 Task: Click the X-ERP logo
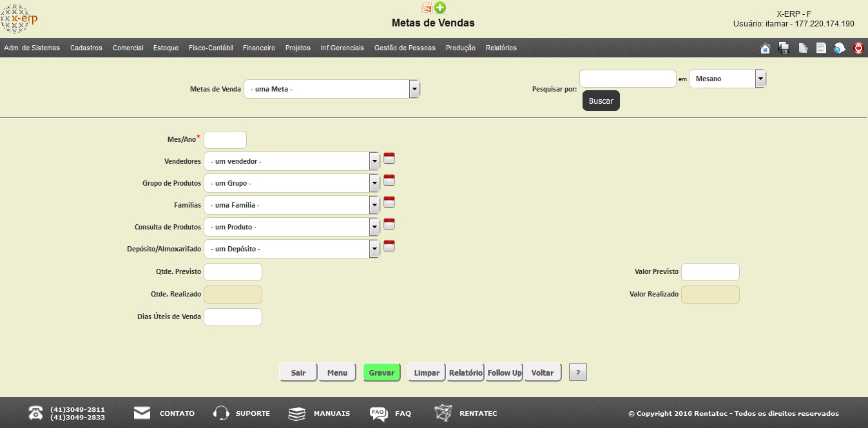[19, 19]
